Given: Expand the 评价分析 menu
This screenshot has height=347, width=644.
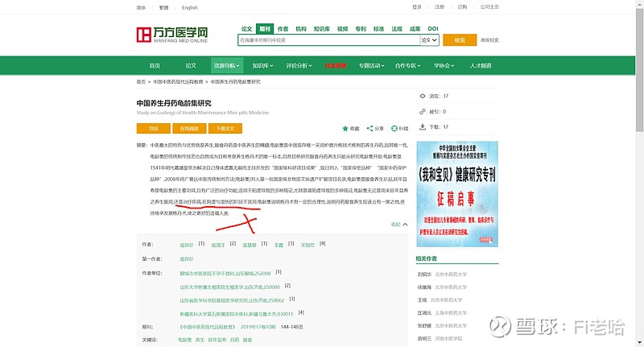Looking at the screenshot, I should [x=299, y=65].
